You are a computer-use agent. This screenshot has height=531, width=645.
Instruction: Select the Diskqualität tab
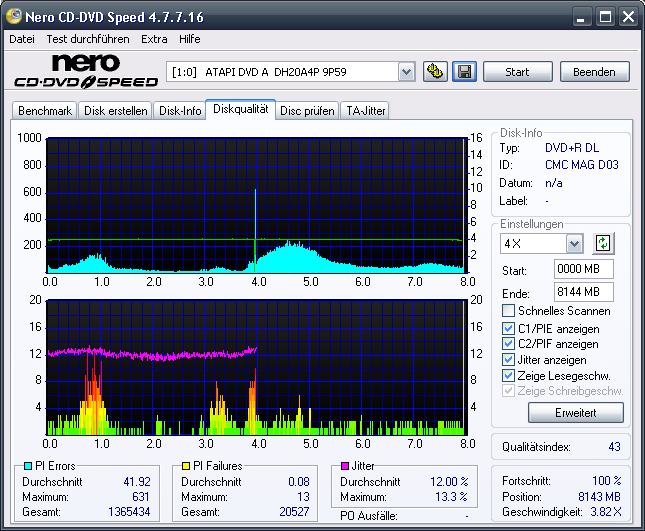(241, 109)
